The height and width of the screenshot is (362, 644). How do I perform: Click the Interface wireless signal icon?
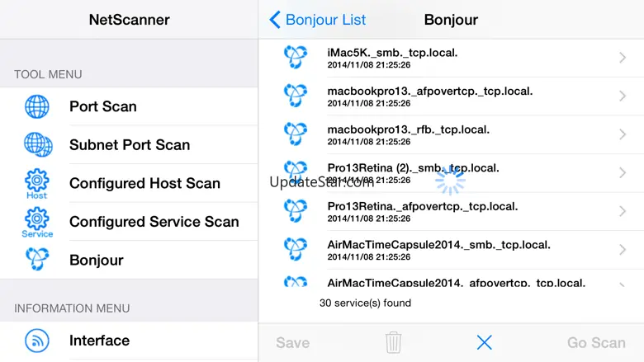coord(37,341)
